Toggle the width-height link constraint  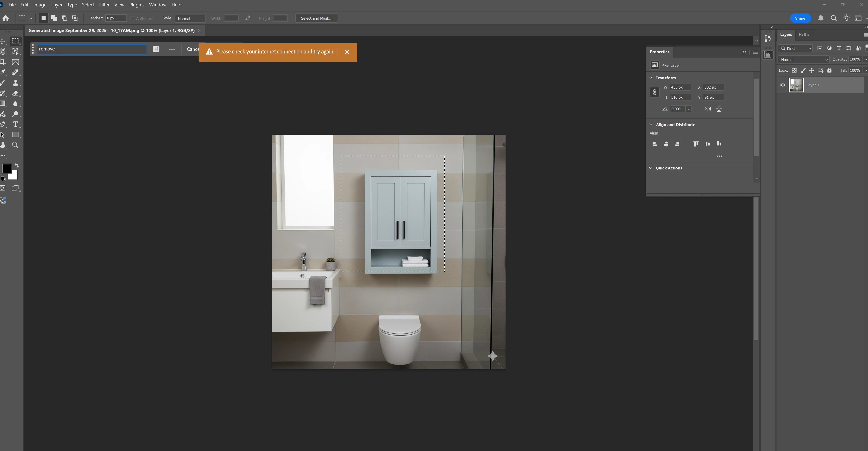pos(654,92)
